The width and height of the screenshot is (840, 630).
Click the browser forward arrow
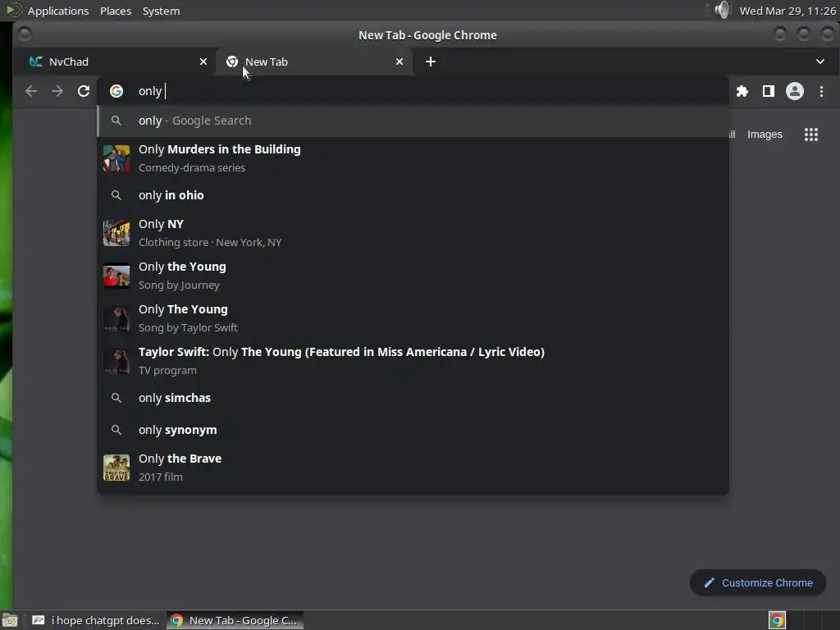57,91
